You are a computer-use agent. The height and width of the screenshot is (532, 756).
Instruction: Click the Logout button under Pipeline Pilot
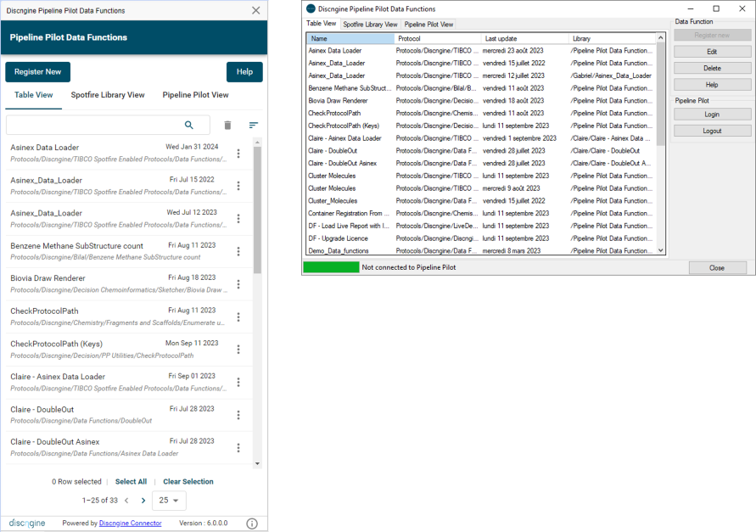click(712, 131)
